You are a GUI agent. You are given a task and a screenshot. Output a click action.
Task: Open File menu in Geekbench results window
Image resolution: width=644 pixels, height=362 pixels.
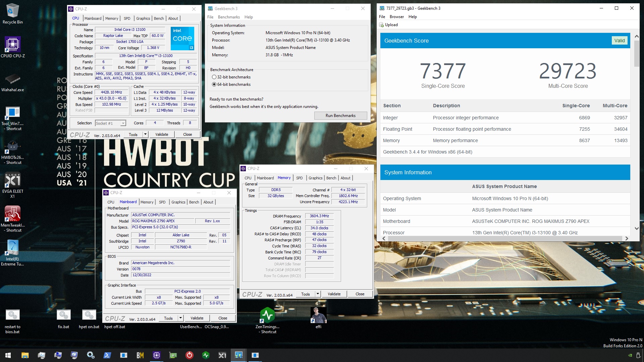[x=382, y=17]
